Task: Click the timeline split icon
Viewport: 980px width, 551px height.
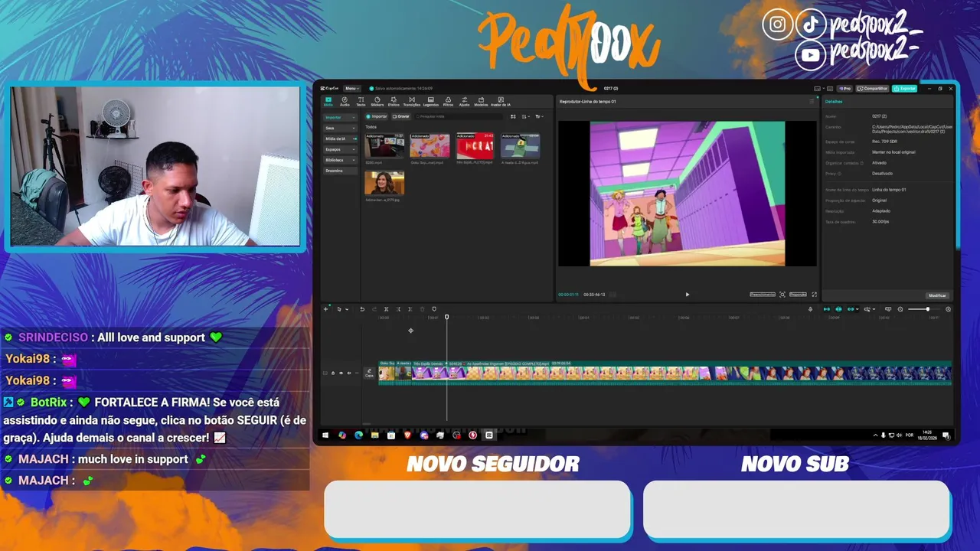Action: click(x=386, y=309)
